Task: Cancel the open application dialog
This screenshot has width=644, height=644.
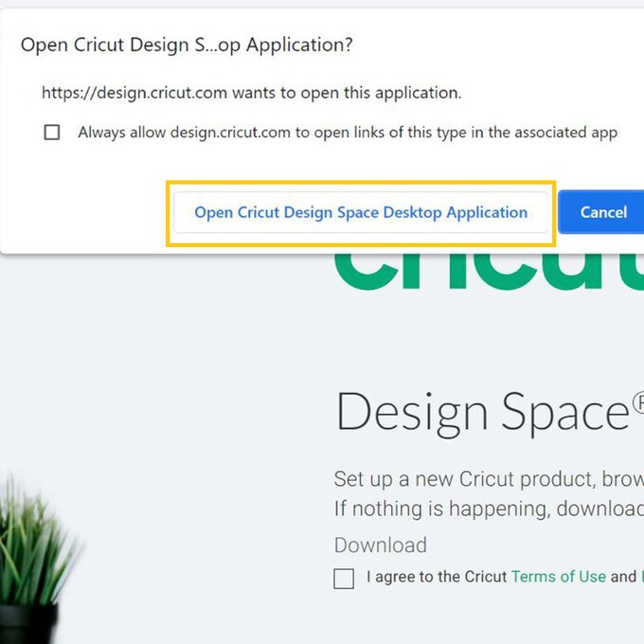Action: (x=601, y=212)
